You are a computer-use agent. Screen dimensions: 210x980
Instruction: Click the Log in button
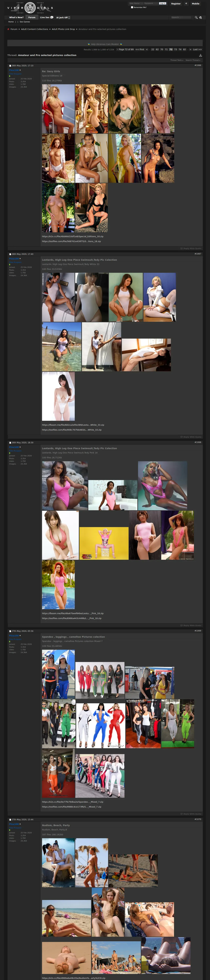pos(163,3)
